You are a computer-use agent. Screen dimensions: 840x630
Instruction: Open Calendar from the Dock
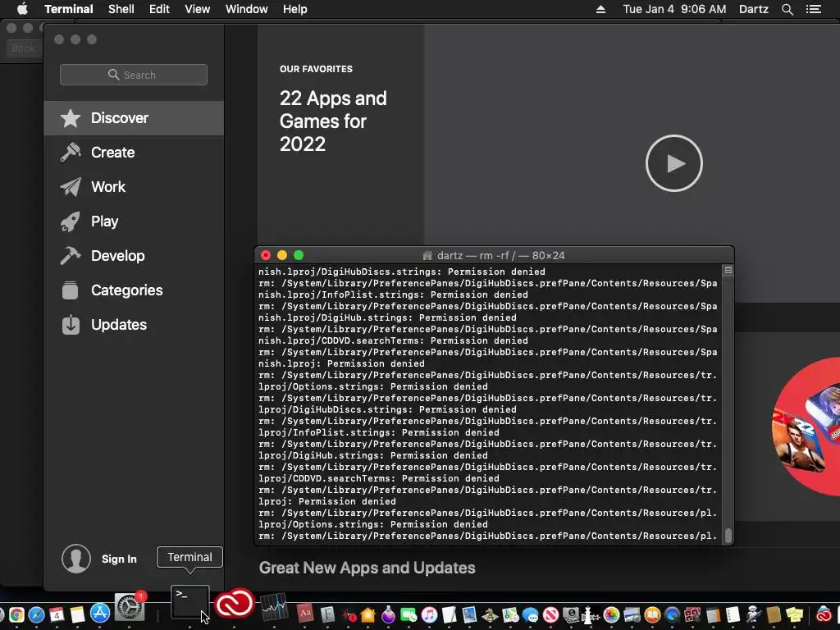(x=57, y=614)
